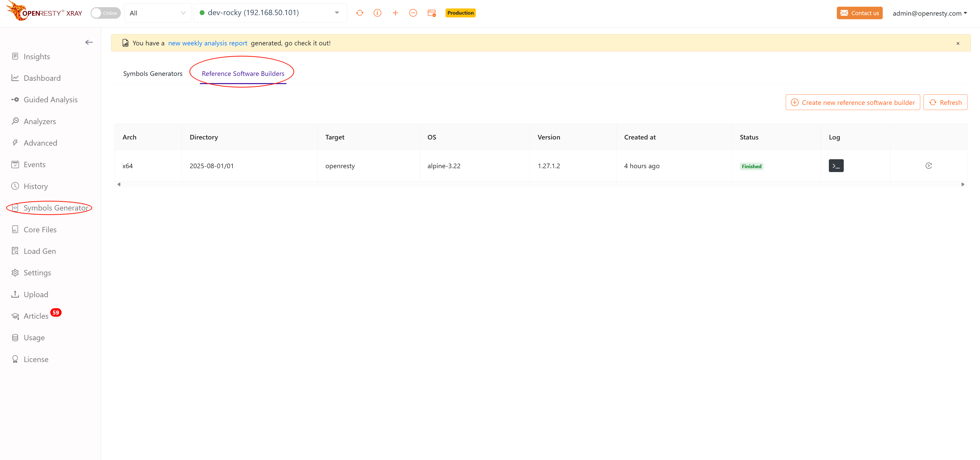
Task: Click the alpine-3.22 OS cell
Action: tap(475, 166)
